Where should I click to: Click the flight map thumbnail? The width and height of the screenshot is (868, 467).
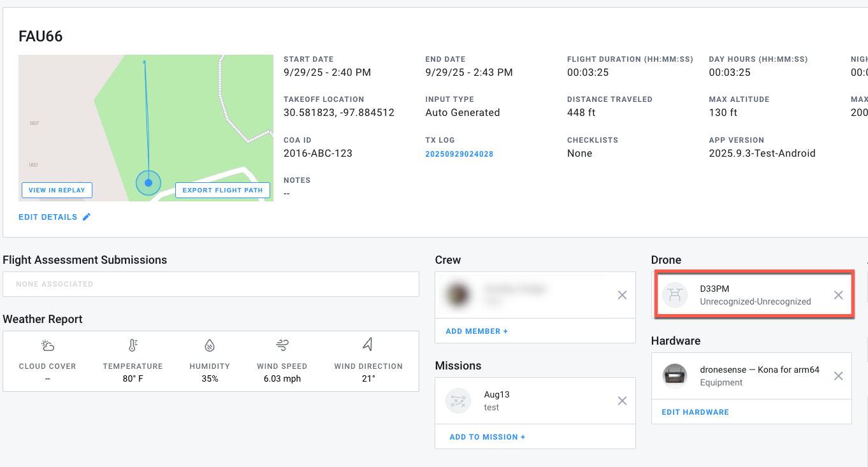(146, 128)
